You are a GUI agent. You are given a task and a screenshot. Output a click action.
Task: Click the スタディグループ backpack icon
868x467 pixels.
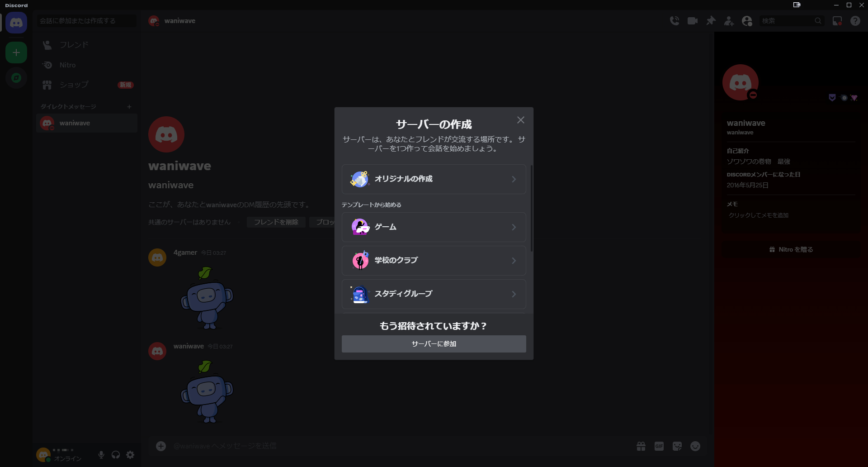pos(360,294)
